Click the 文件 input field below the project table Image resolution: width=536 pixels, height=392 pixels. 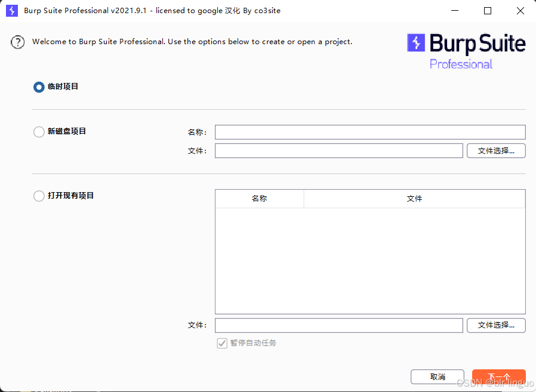point(339,325)
